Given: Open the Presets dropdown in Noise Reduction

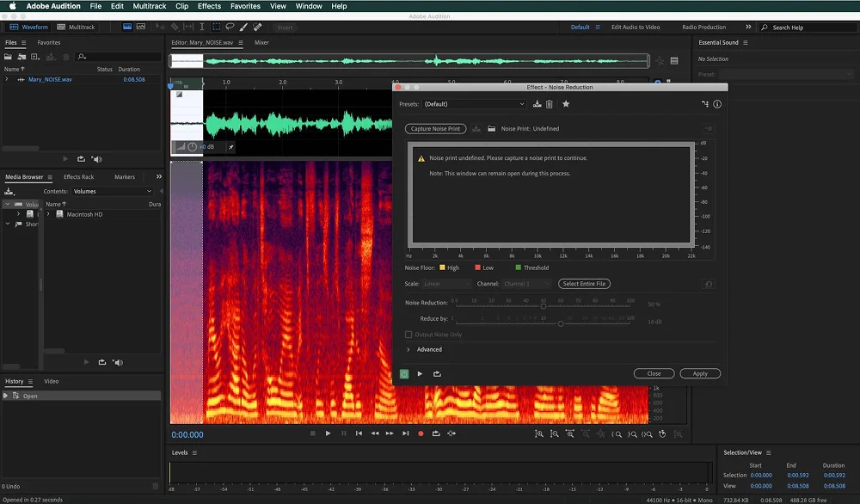Looking at the screenshot, I should point(474,104).
